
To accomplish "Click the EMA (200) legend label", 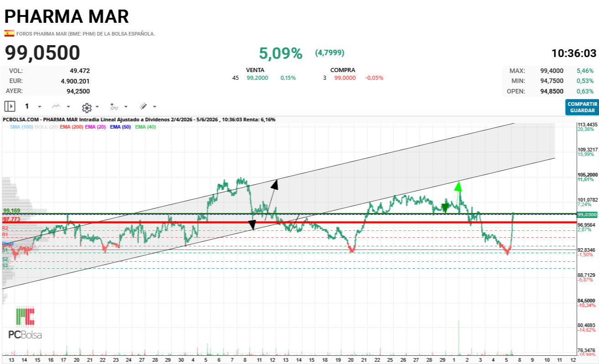I will [x=71, y=127].
